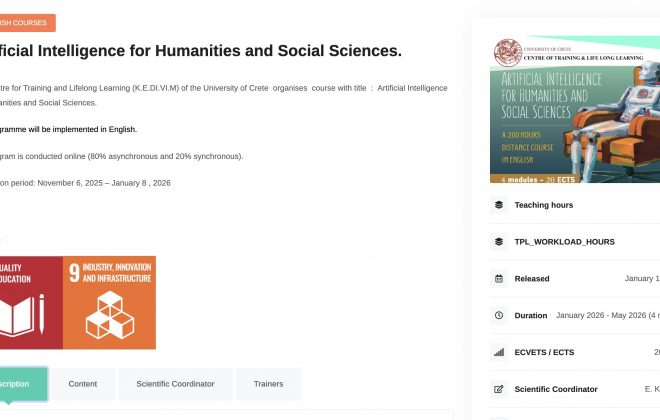Click the ECVETS / ECTS label
The image size is (660, 420).
coord(544,352)
